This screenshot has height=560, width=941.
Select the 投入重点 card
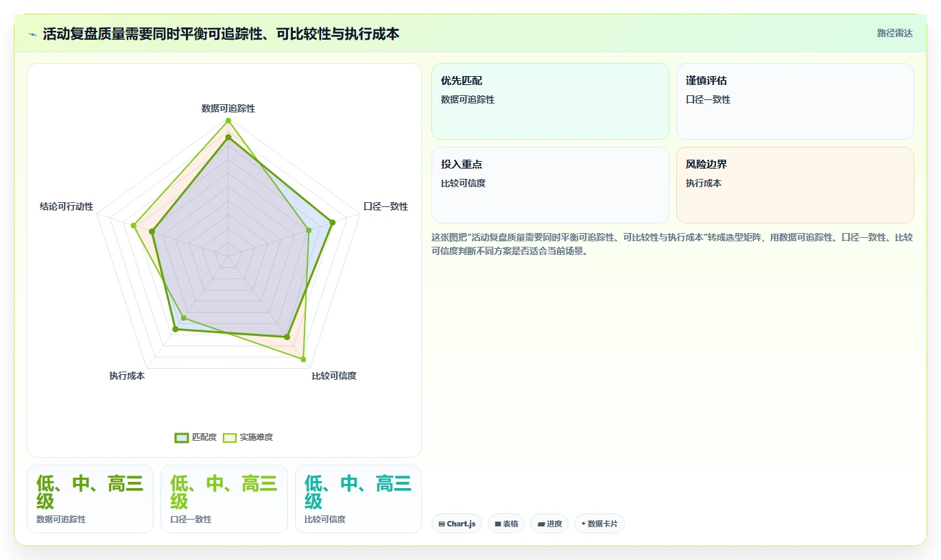550,185
